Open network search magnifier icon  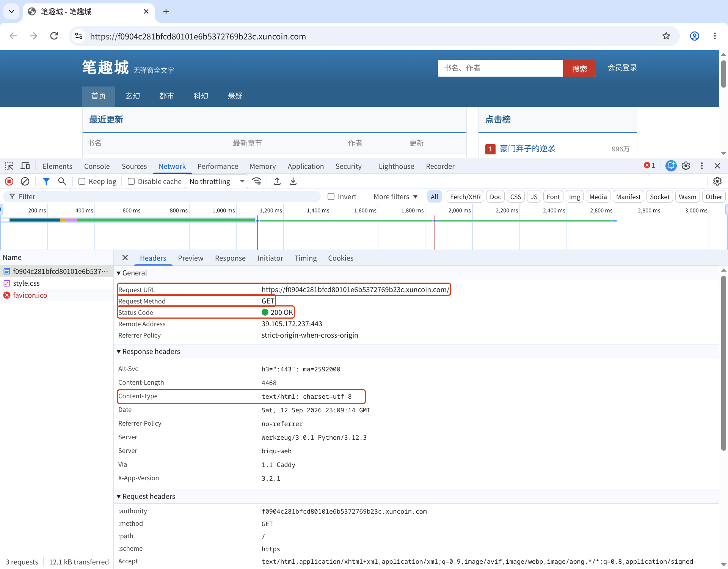click(62, 181)
